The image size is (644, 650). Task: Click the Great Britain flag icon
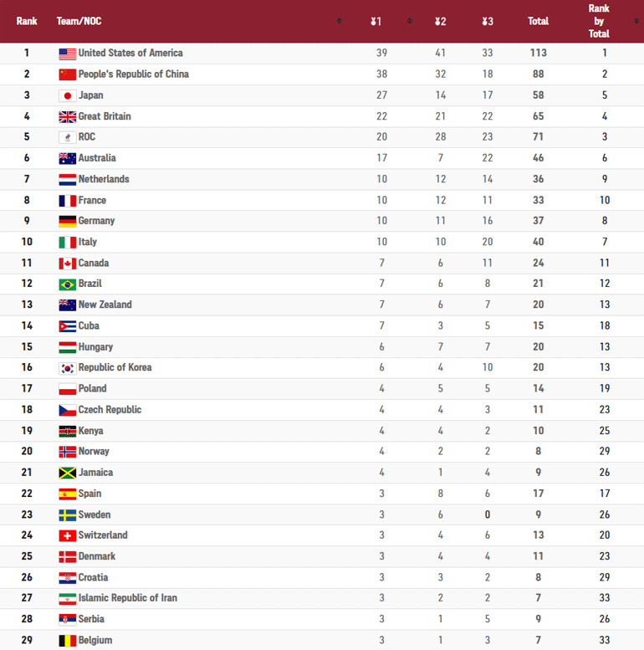click(x=68, y=116)
